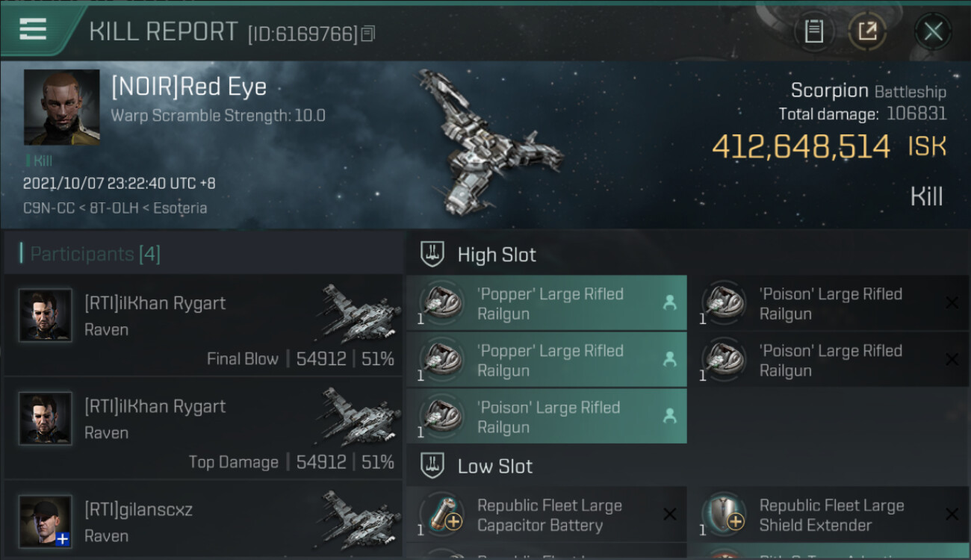Select the second 'Popper' Large Rifled Railgun
Viewport: 971px width, 560px height.
[x=546, y=360]
